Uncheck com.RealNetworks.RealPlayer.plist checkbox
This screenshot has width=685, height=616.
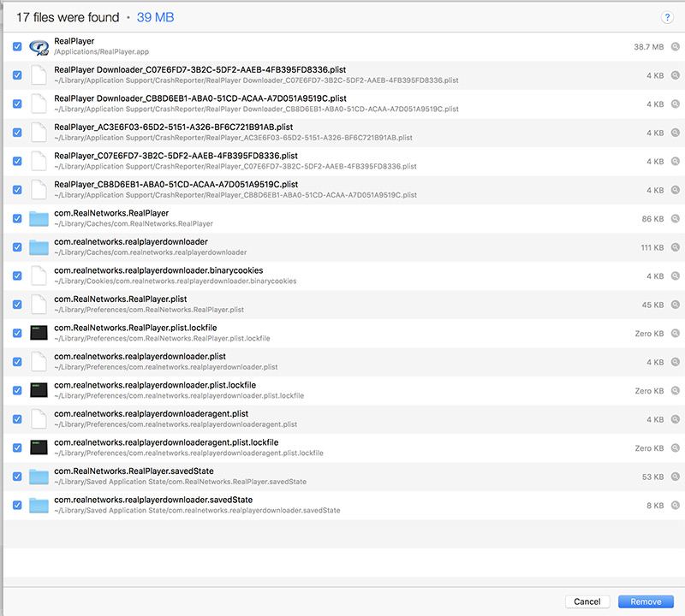click(17, 305)
